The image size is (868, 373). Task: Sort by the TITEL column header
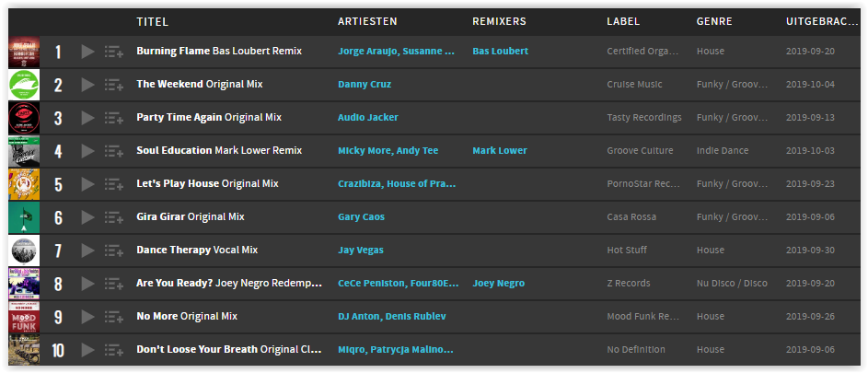[152, 22]
